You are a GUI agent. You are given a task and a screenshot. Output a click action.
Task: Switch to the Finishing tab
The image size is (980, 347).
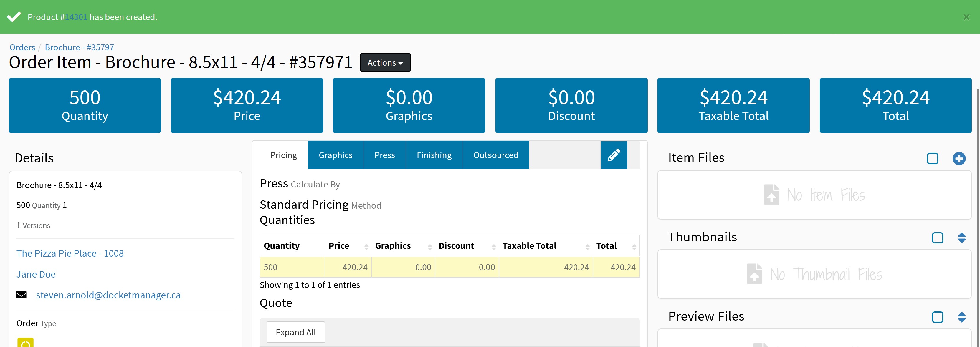[434, 155]
